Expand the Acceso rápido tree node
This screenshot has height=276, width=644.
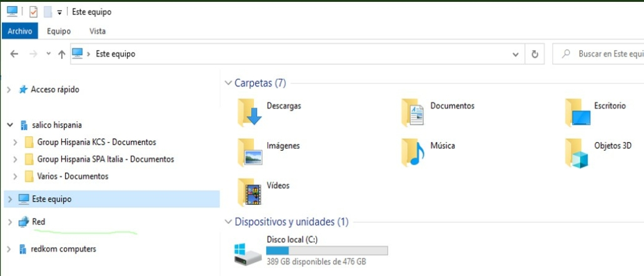point(9,89)
